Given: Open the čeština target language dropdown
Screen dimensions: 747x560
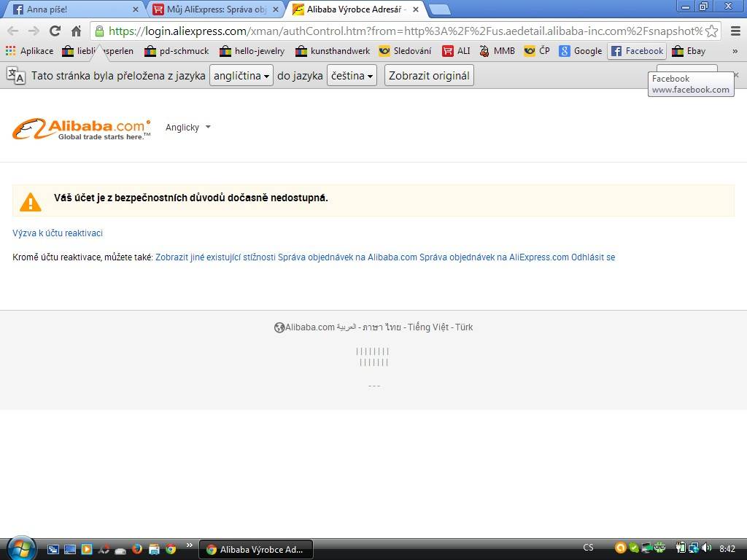Looking at the screenshot, I should click(x=352, y=75).
